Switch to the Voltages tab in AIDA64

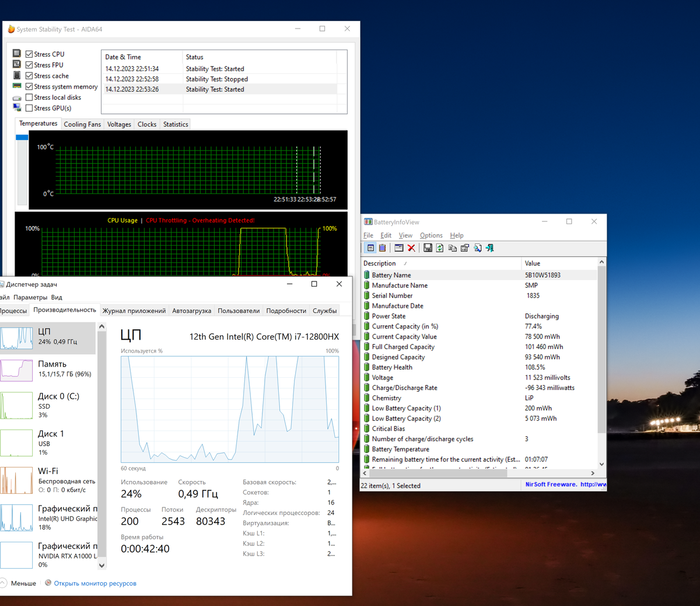pyautogui.click(x=119, y=124)
